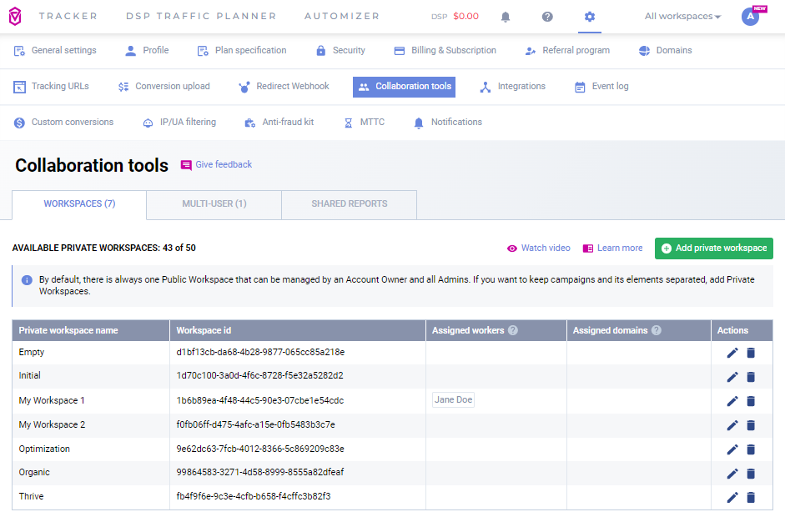Click the Assigned domains help icon

[657, 331]
